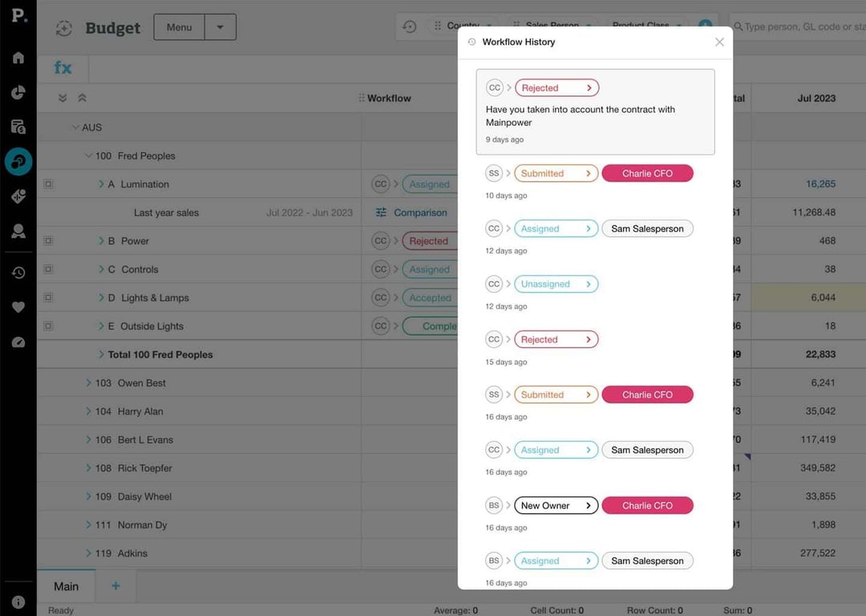The image size is (866, 616).
Task: Close the Workflow History dialog
Action: pyautogui.click(x=719, y=42)
